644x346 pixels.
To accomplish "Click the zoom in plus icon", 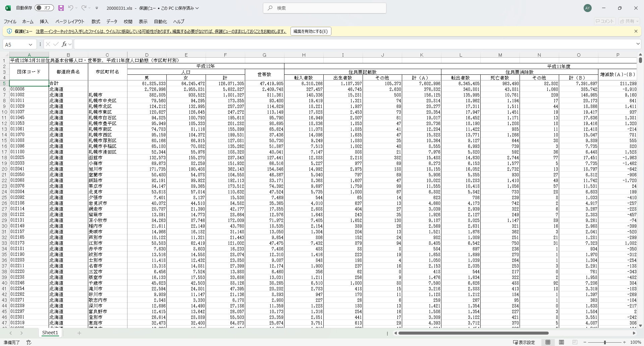I will [x=624, y=342].
